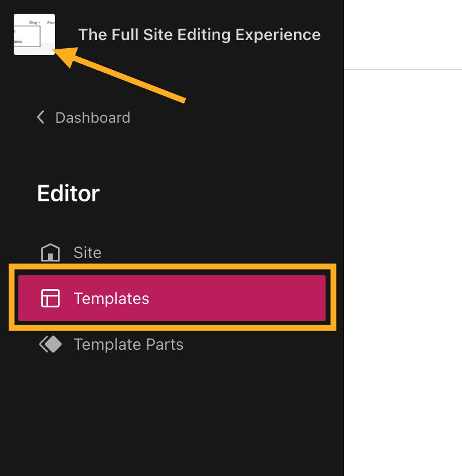Expand the Blog dropdown in the site preview
This screenshot has height=476, width=462.
click(33, 22)
